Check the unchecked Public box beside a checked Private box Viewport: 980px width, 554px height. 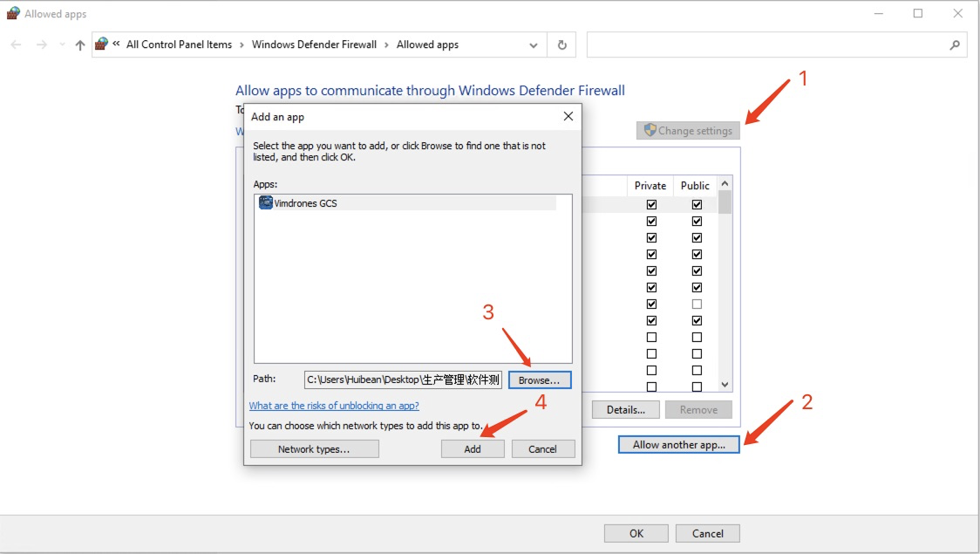tap(697, 304)
